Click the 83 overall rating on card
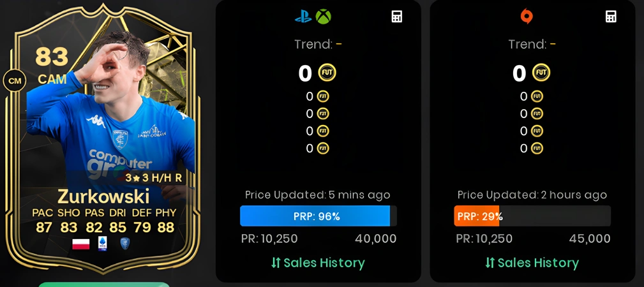Viewport: 644px width, 287px height. coord(52,57)
